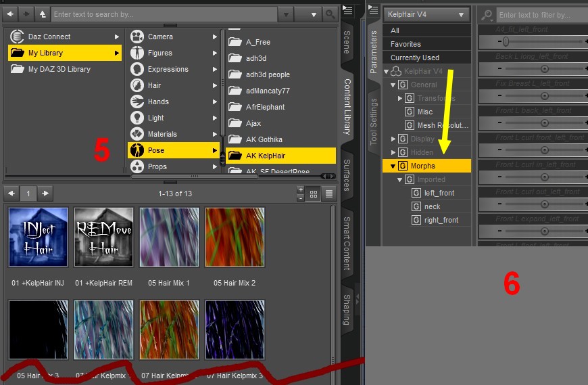The image size is (588, 385).
Task: Go to next results page
Action: tap(45, 194)
